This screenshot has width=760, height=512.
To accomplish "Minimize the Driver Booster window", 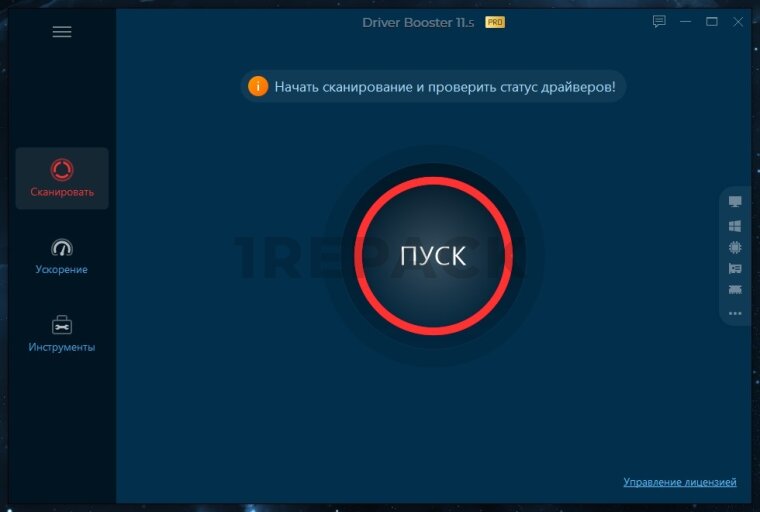I will [x=686, y=21].
